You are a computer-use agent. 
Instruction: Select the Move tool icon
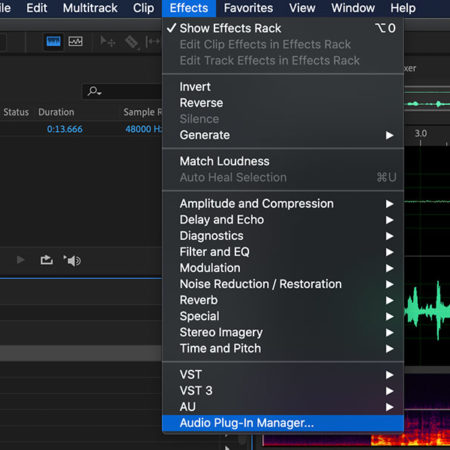(x=108, y=42)
